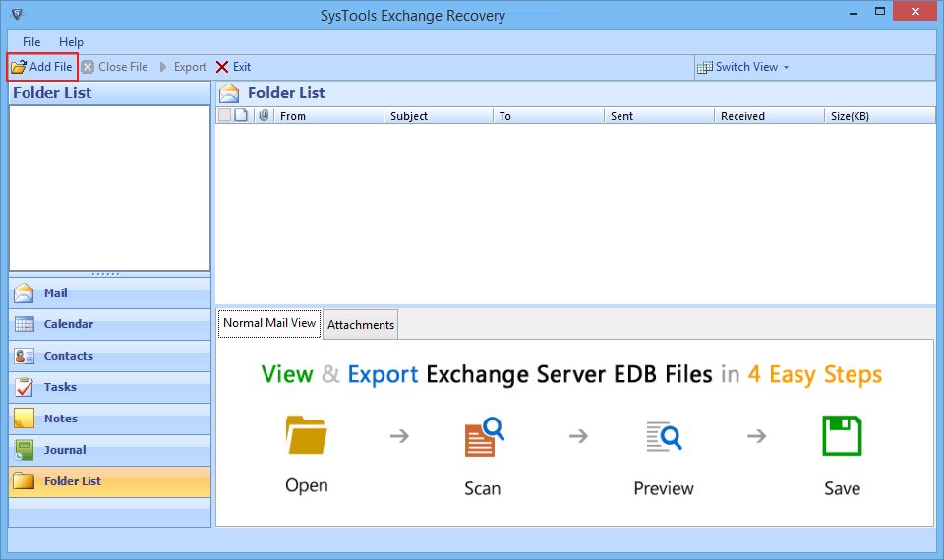Viewport: 944px width, 560px height.
Task: Select the Folder List navigation item
Action: click(109, 481)
